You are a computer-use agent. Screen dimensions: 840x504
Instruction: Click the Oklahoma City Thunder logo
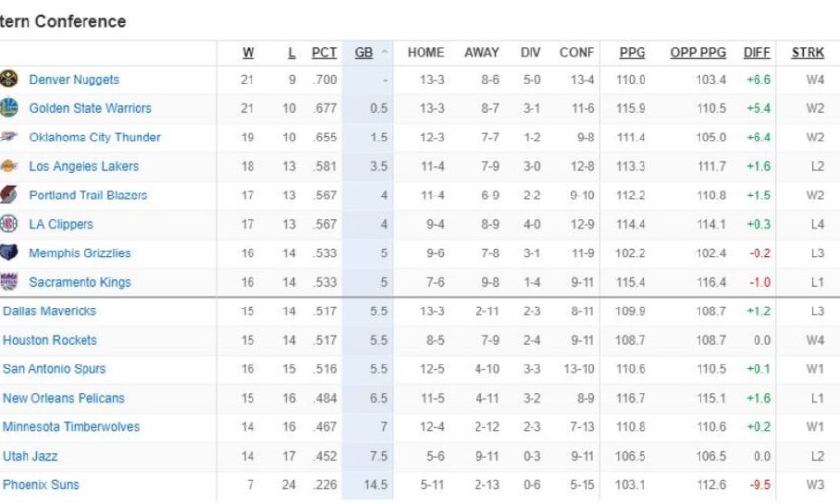coord(9,138)
